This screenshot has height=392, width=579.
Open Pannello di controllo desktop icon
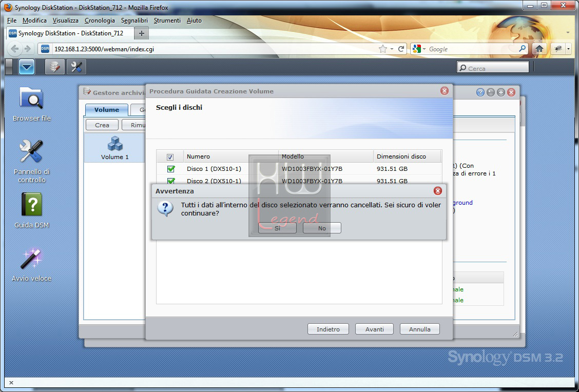tap(31, 161)
